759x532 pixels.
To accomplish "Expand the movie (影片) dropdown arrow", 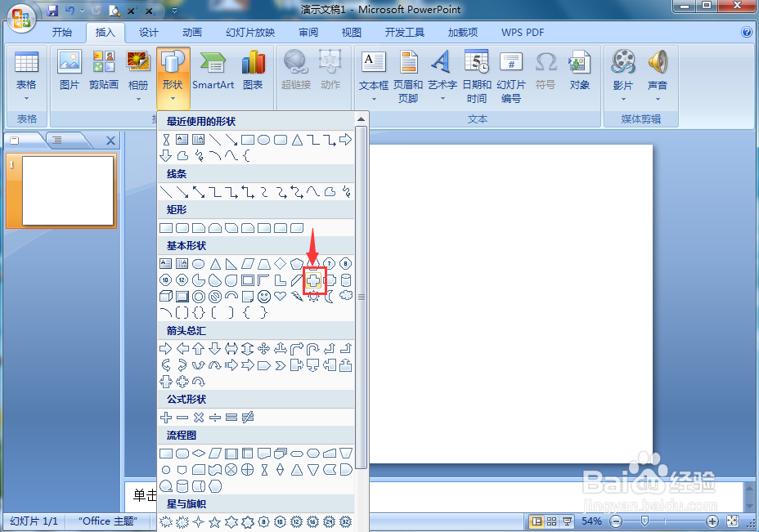I will click(x=623, y=99).
